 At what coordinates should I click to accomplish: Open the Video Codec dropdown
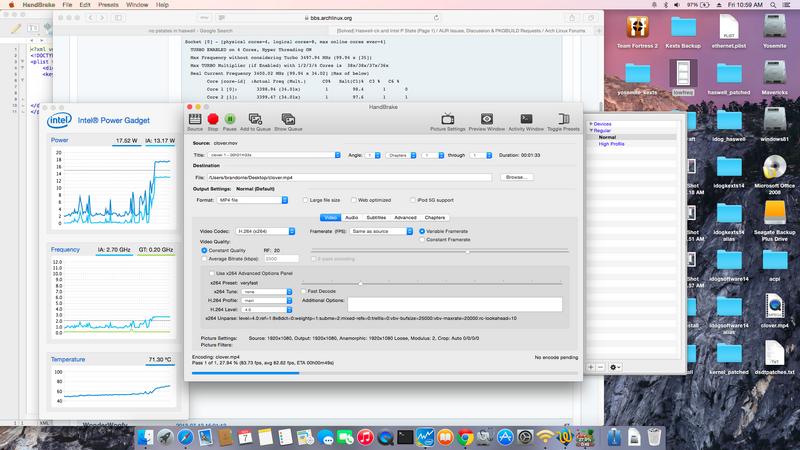tap(265, 231)
